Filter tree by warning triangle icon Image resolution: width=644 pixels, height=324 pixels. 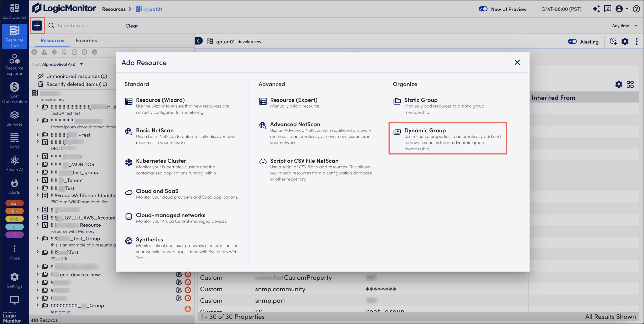coord(44,52)
